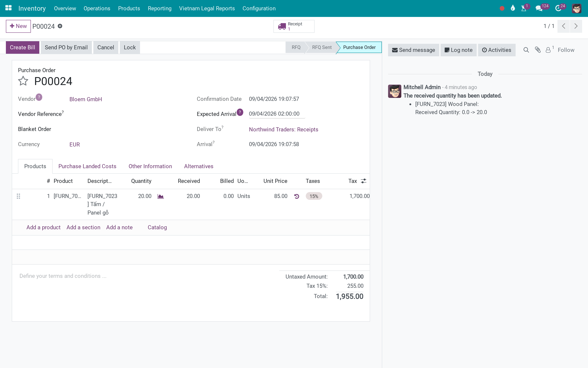This screenshot has height=368, width=588.
Task: Click Add a product
Action: [44, 227]
